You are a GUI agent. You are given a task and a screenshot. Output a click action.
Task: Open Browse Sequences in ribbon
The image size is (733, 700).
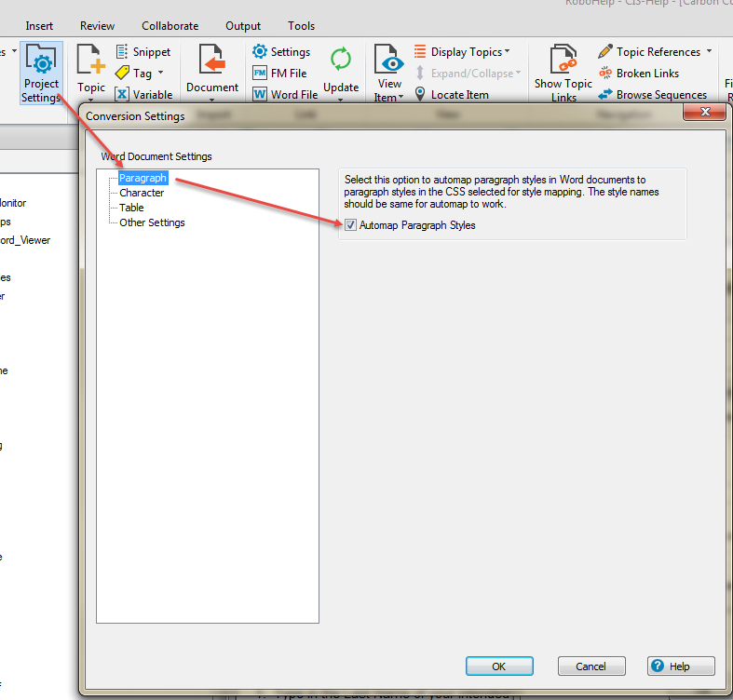[653, 94]
